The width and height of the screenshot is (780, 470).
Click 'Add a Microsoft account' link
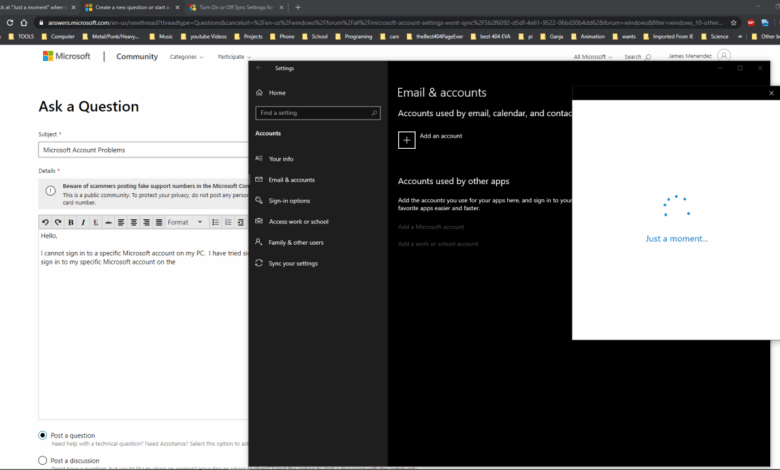coord(431,227)
